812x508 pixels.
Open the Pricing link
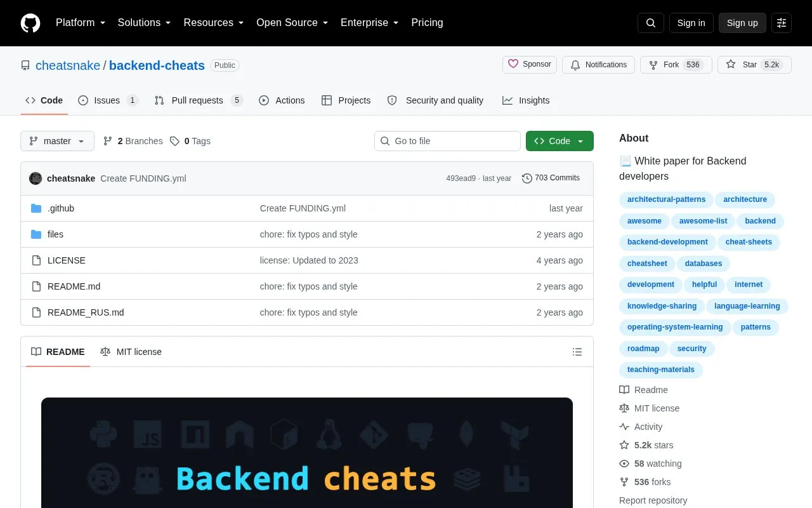[x=427, y=23]
